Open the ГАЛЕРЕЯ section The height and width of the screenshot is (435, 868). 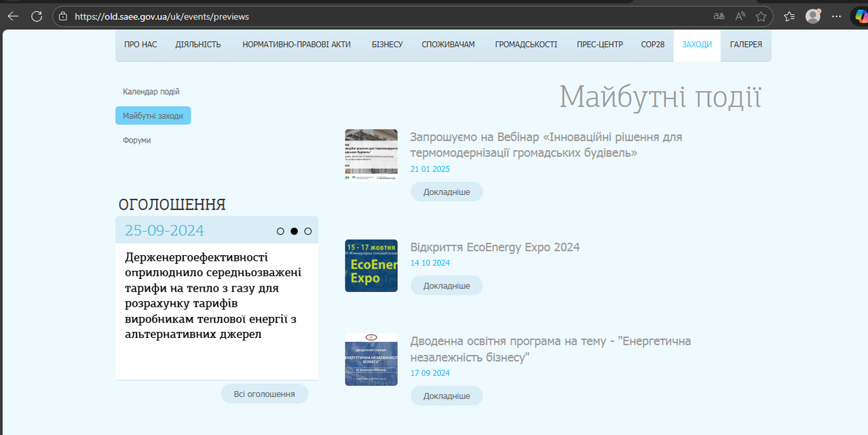tap(746, 45)
